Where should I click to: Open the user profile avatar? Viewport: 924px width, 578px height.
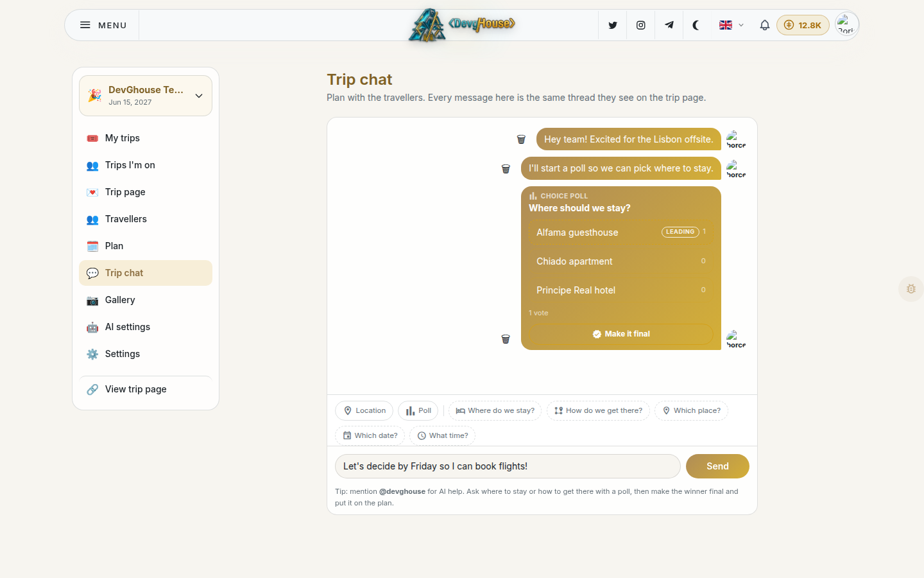846,24
